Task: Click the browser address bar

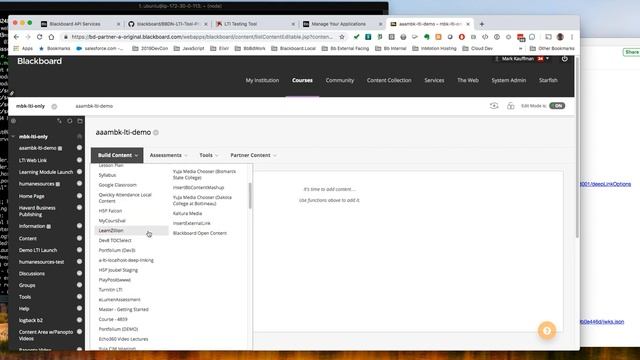Action: (202, 37)
